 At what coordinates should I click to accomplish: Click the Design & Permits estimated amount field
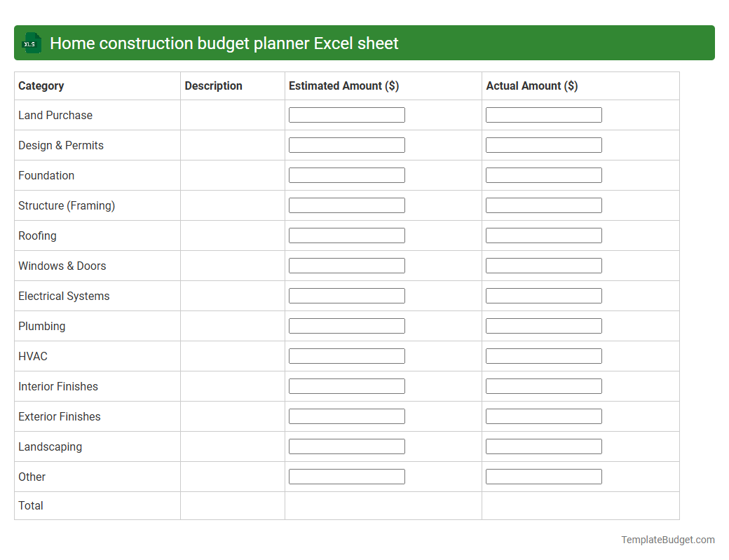tap(346, 144)
